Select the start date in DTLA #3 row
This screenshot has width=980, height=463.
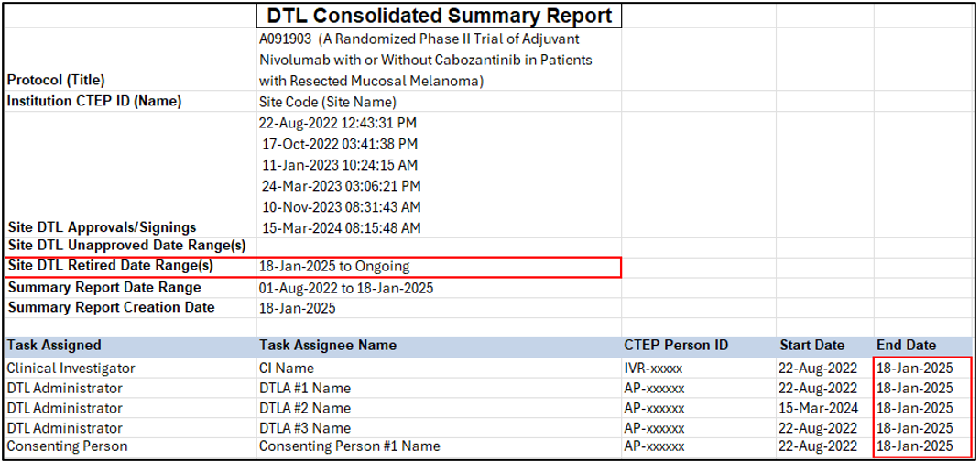[818, 428]
